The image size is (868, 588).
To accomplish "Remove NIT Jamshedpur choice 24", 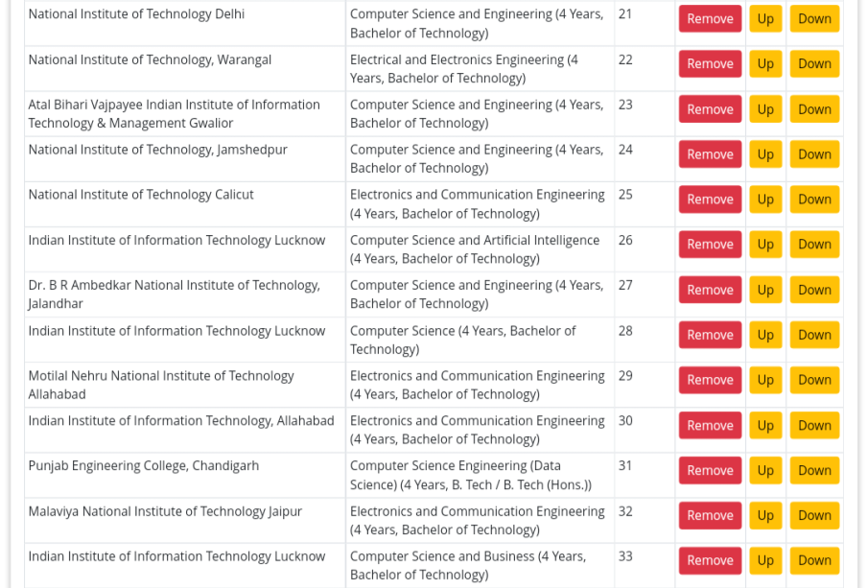I will pos(710,154).
